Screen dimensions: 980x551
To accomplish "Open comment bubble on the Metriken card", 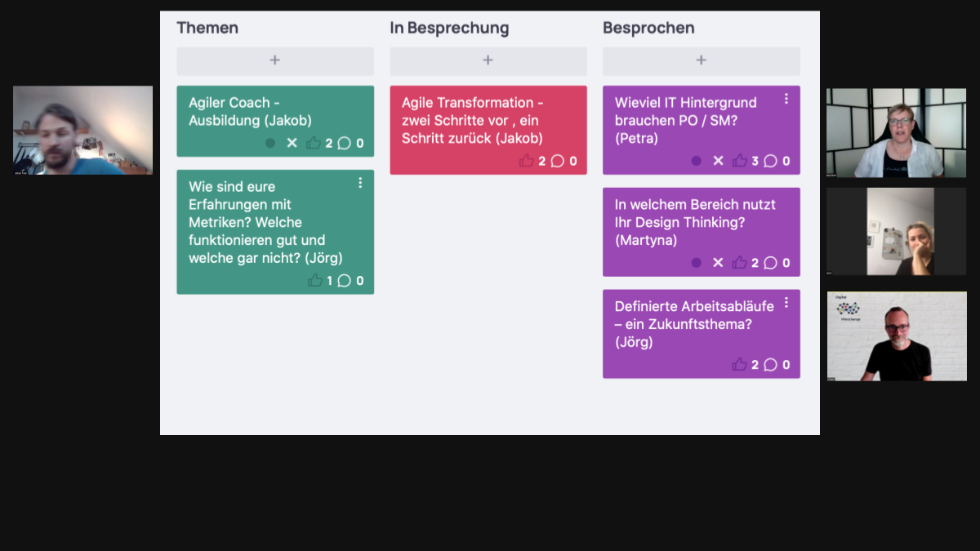I will [x=345, y=280].
